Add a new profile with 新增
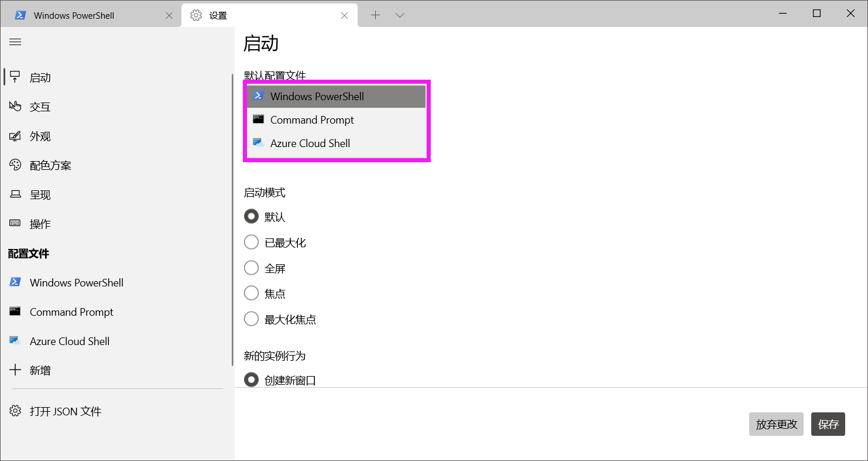Screen dimensions: 868x461 click(x=117, y=370)
